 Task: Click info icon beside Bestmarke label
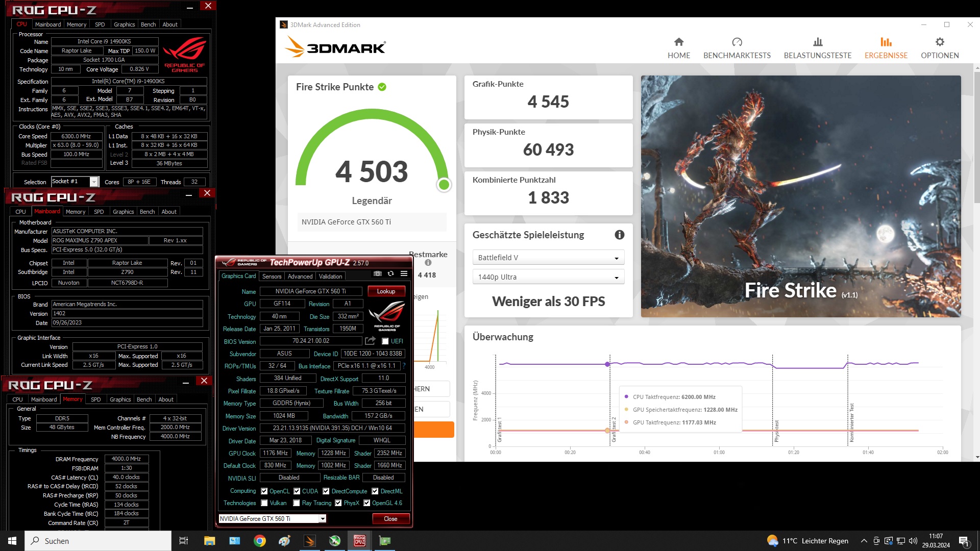pyautogui.click(x=428, y=263)
